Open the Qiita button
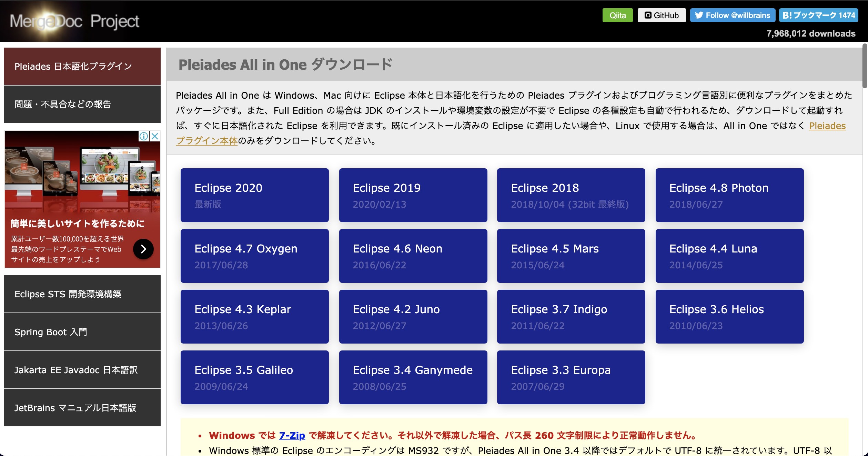The height and width of the screenshot is (456, 868). (617, 15)
